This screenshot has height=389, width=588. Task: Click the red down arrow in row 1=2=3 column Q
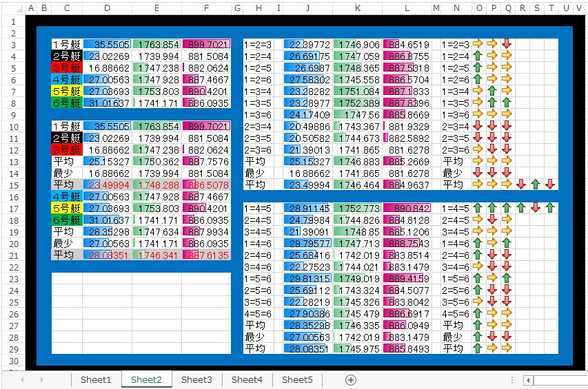(507, 44)
